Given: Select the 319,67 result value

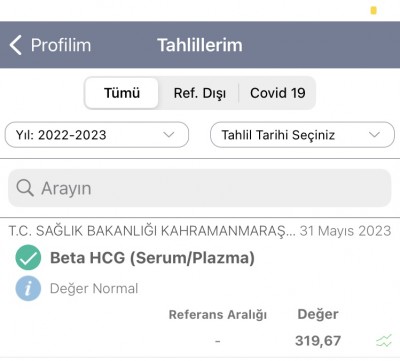Looking at the screenshot, I should [x=318, y=341].
